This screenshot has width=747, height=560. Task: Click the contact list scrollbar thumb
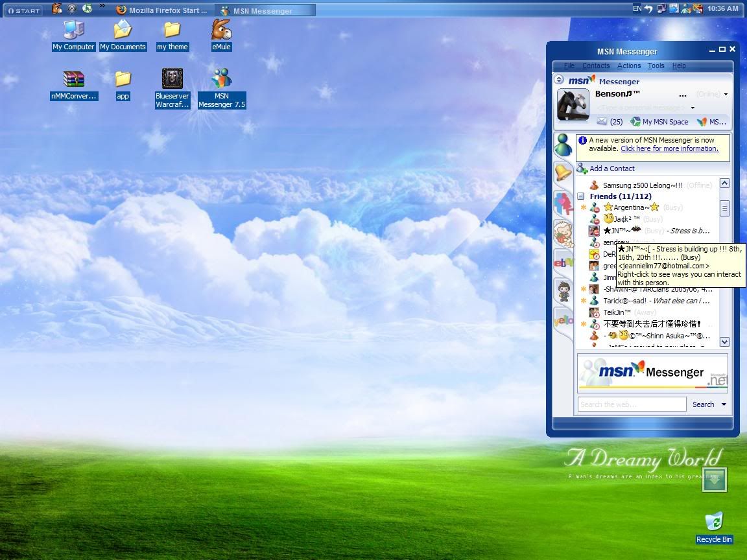coord(724,208)
